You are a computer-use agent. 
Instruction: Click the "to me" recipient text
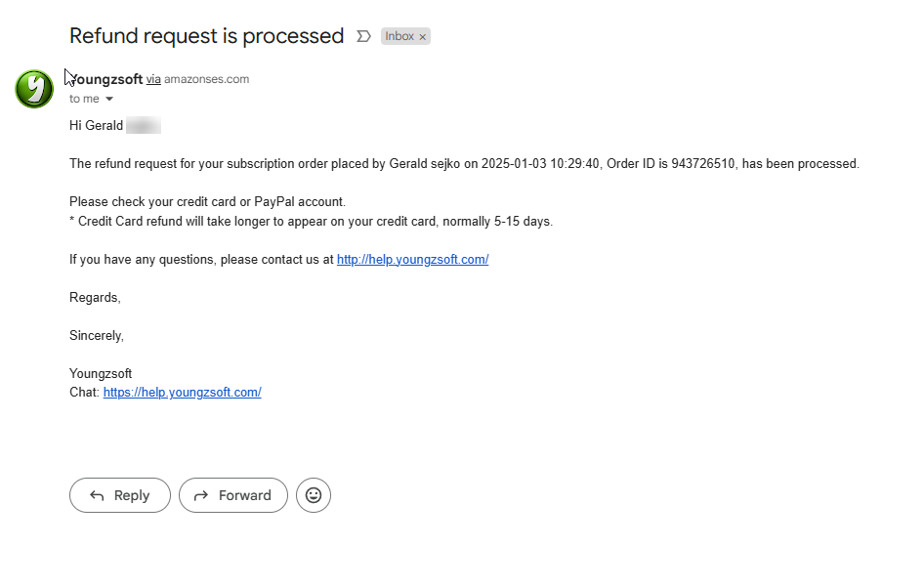coord(84,99)
